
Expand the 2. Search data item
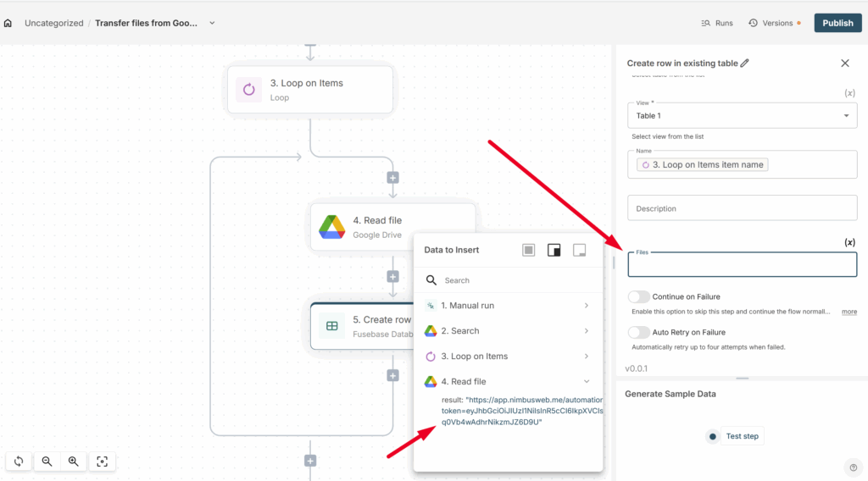tap(587, 331)
